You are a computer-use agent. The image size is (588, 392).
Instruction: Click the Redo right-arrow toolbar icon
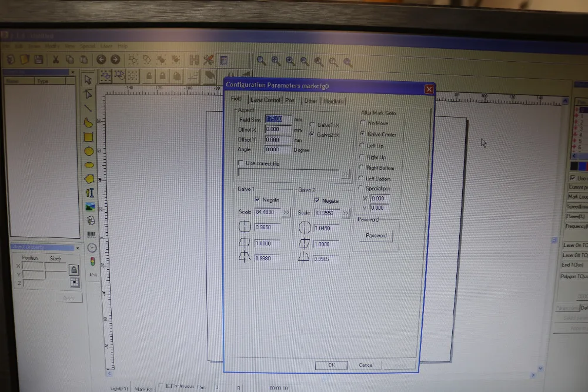pyautogui.click(x=115, y=59)
